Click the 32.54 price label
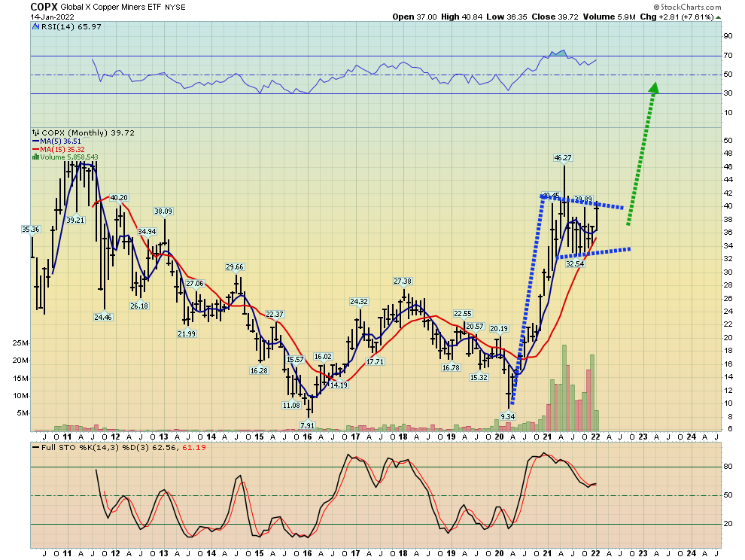The height and width of the screenshot is (560, 745). pyautogui.click(x=575, y=263)
